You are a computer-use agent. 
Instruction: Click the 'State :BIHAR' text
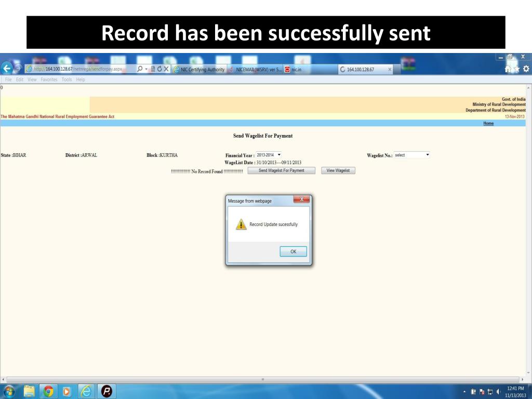tap(13, 155)
